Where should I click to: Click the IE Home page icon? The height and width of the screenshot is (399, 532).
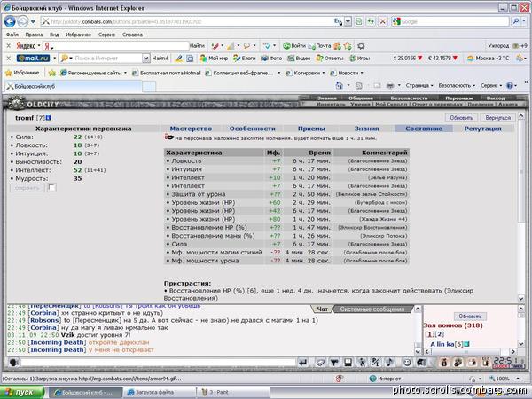pos(339,85)
